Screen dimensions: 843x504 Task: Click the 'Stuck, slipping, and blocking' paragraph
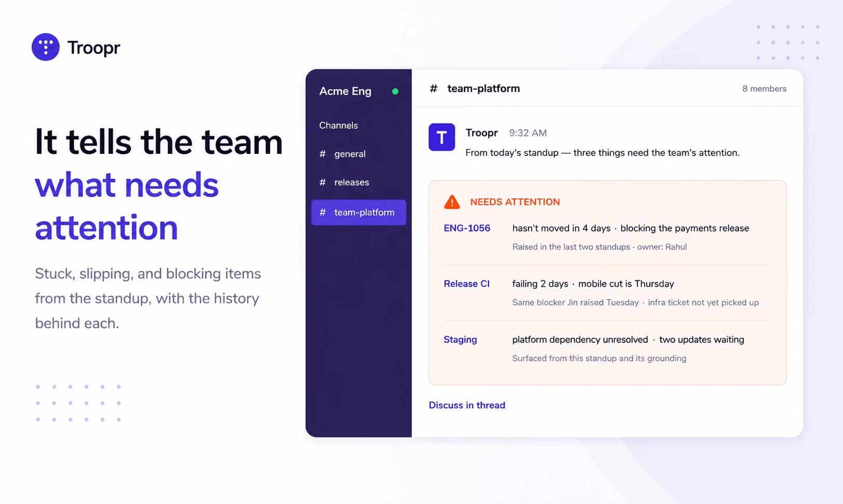coord(148,298)
